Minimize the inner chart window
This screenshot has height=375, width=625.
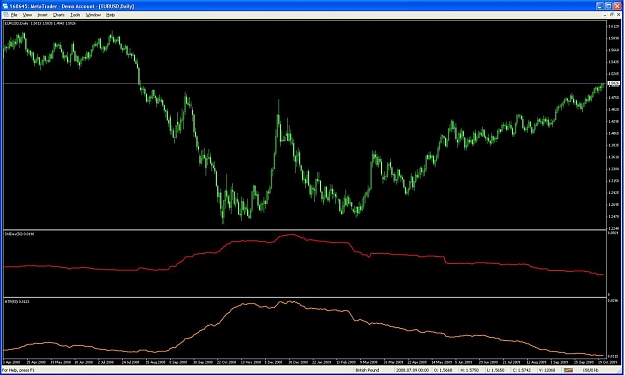[605, 15]
